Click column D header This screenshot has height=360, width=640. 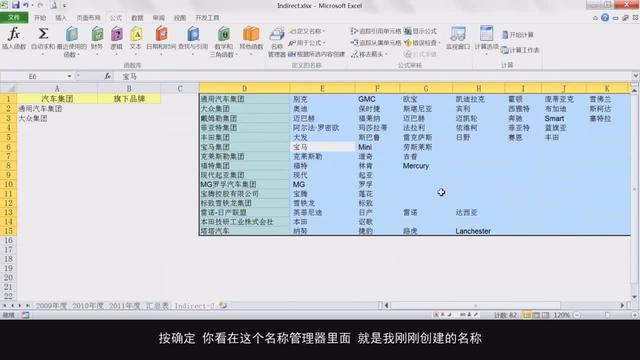[x=244, y=89]
